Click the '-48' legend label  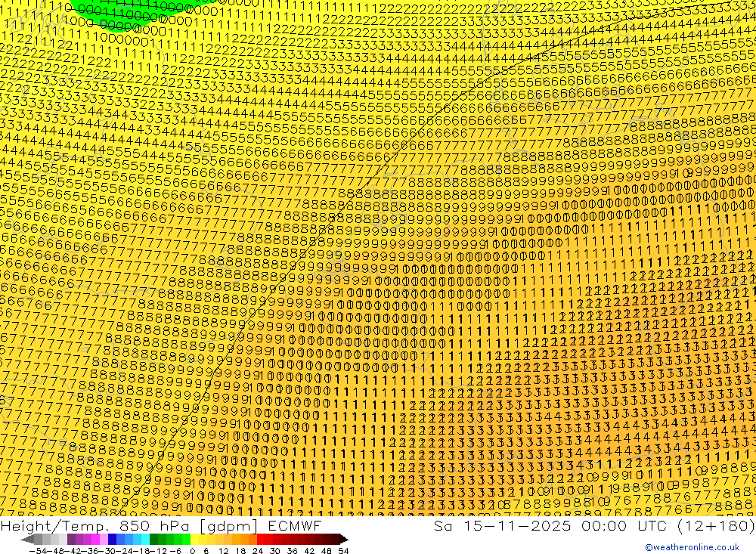coord(56,551)
